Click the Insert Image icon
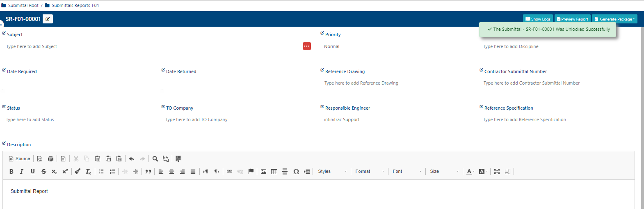The image size is (644, 209). coord(263,172)
